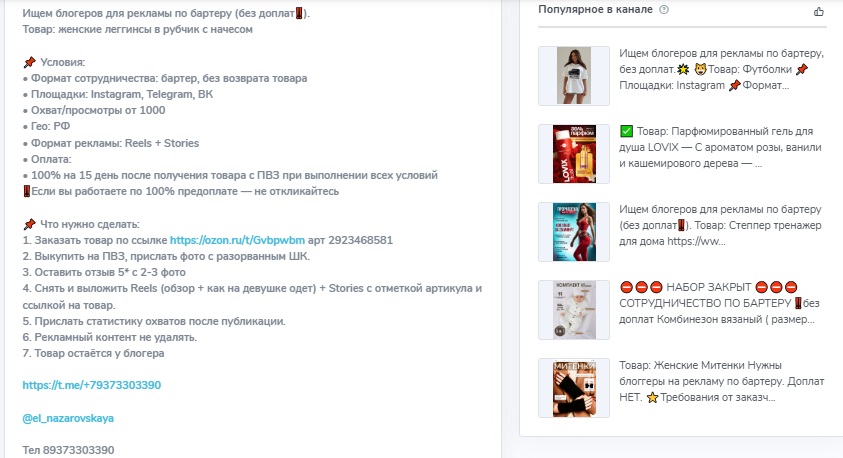Click the line Охват/просмотры от 1000
The width and height of the screenshot is (843, 458).
coord(94,110)
